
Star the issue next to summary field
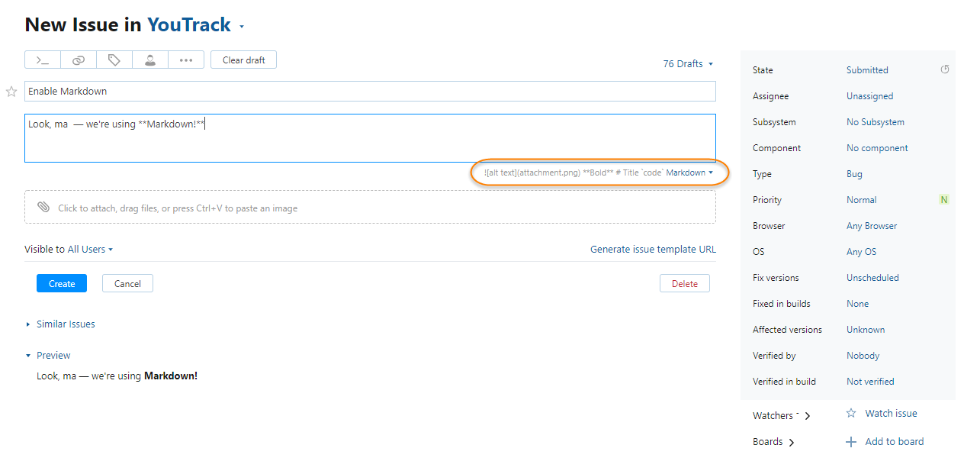click(11, 92)
